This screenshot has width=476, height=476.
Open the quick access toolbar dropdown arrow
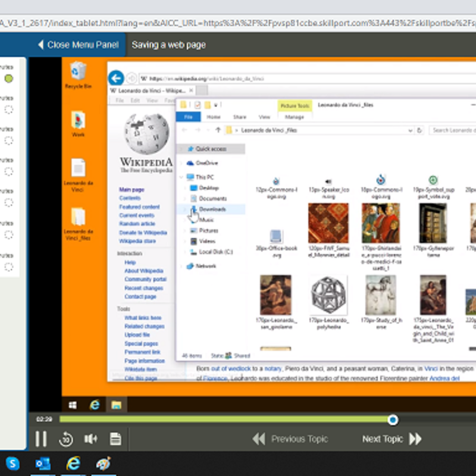point(216,105)
